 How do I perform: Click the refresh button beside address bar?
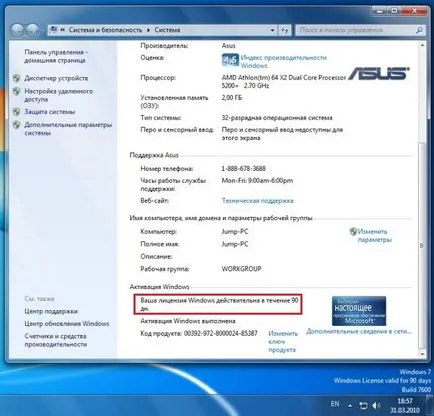click(x=284, y=30)
